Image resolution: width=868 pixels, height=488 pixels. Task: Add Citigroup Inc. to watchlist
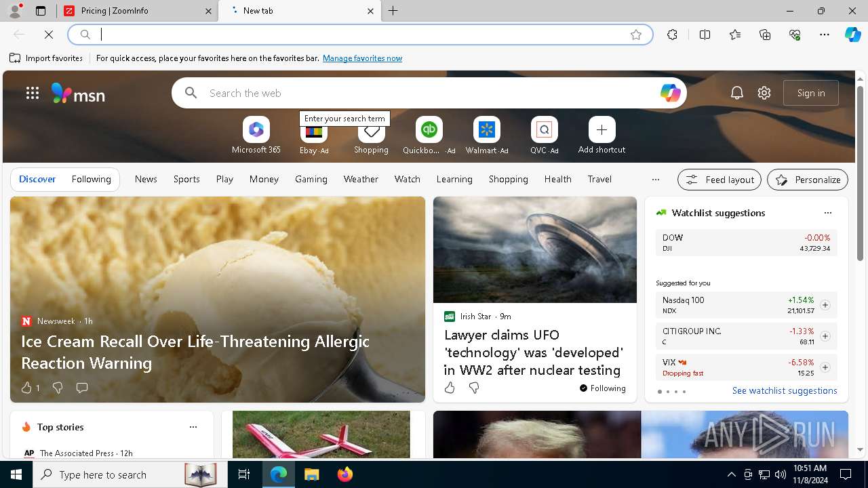[825, 336]
